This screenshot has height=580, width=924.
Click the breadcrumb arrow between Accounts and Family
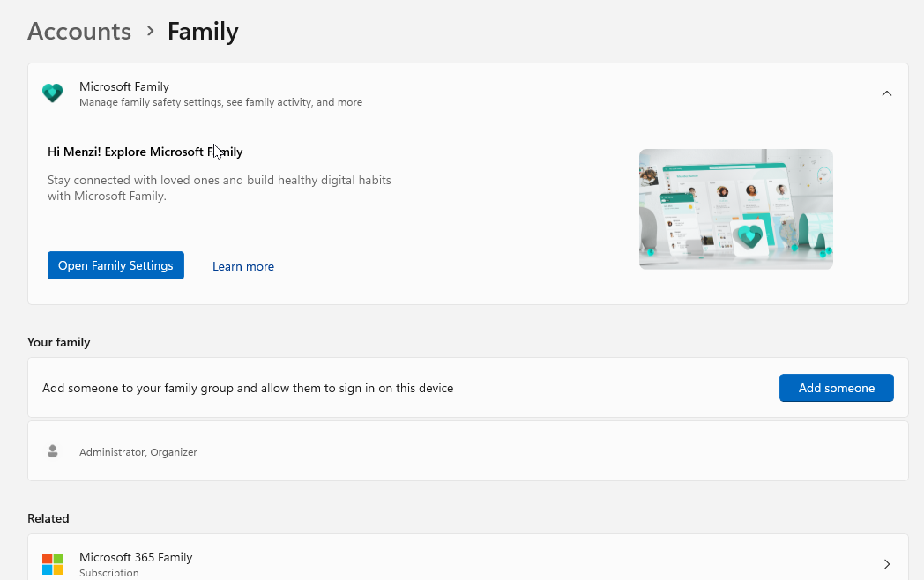pos(150,32)
